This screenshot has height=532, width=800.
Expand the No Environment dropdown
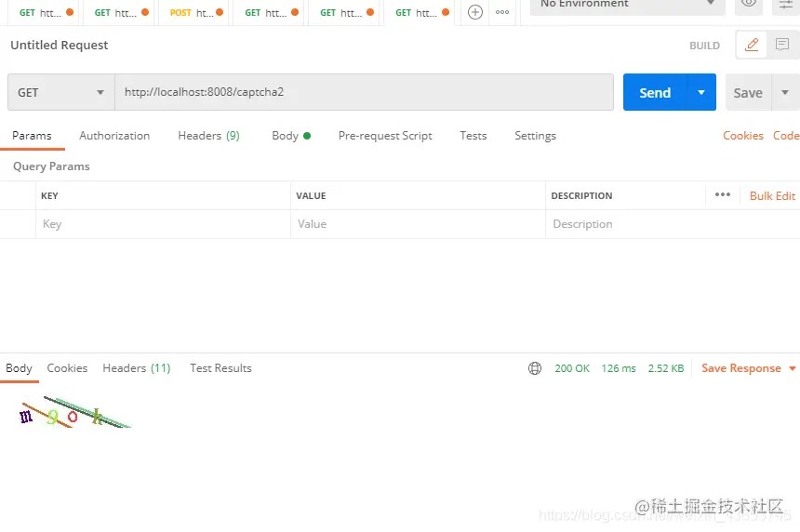pos(628,5)
